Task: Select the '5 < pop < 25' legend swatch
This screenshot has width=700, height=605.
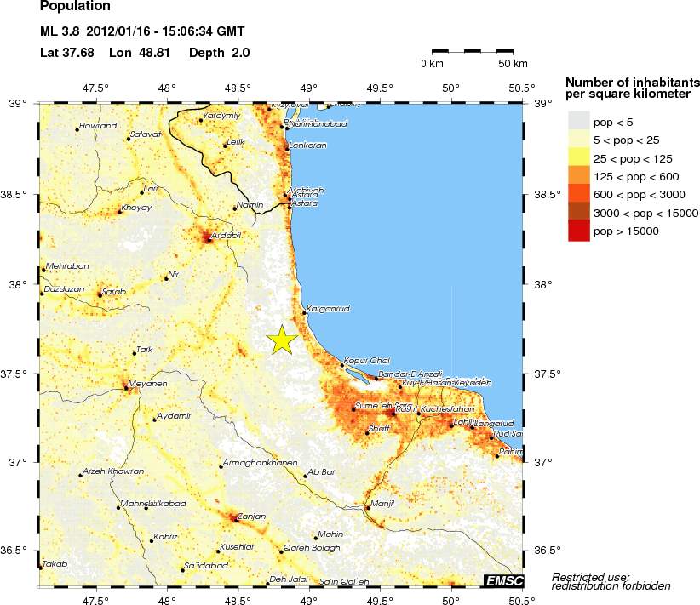Action: [x=579, y=140]
